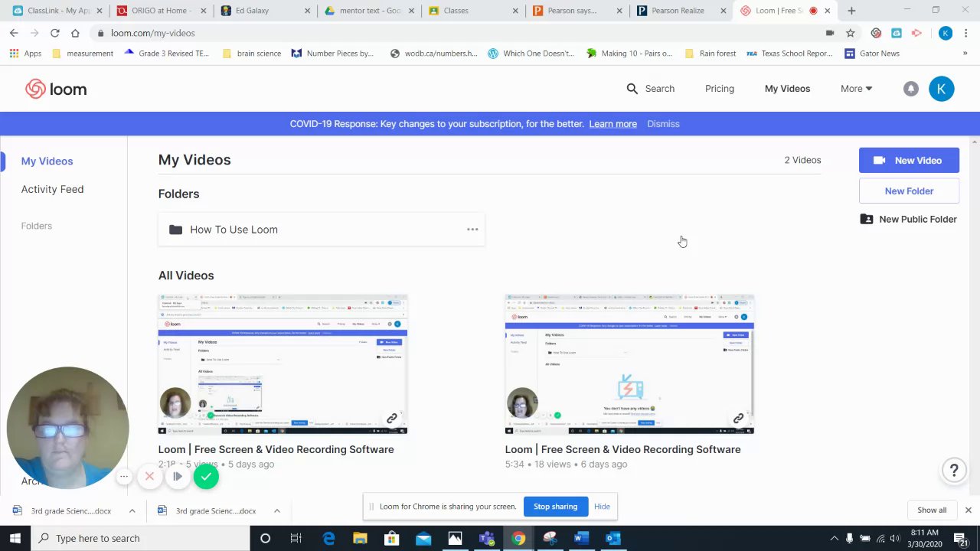
Task: Dismiss the COVID-19 banner
Action: pos(663,124)
